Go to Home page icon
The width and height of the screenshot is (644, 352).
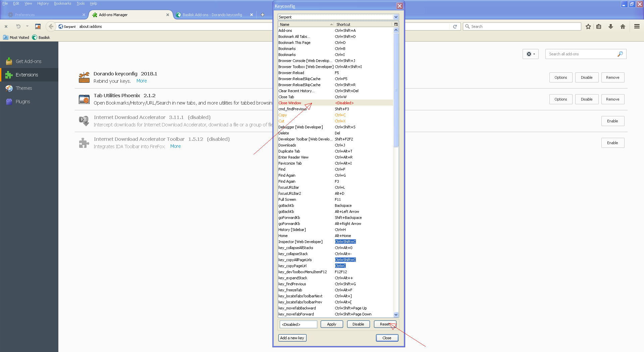[x=623, y=26]
